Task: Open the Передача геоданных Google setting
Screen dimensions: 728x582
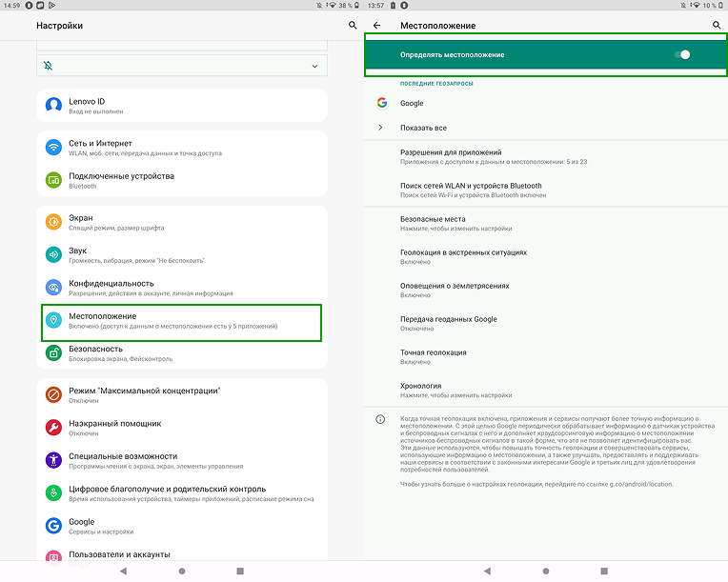Action: tap(448, 323)
